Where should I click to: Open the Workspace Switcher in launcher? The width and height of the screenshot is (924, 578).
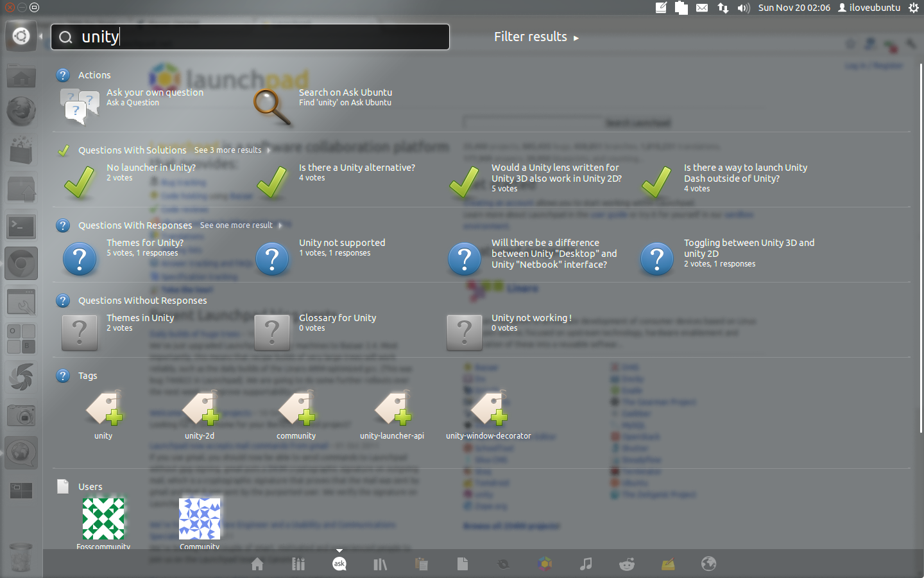pos(21,491)
